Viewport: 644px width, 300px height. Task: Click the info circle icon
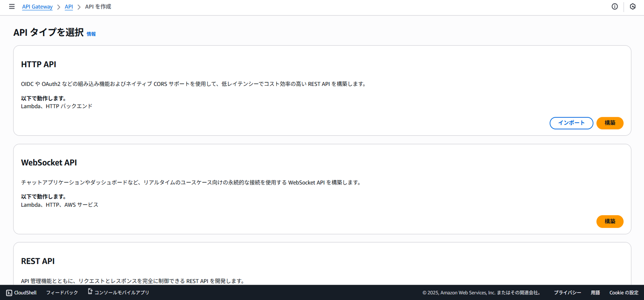click(614, 7)
